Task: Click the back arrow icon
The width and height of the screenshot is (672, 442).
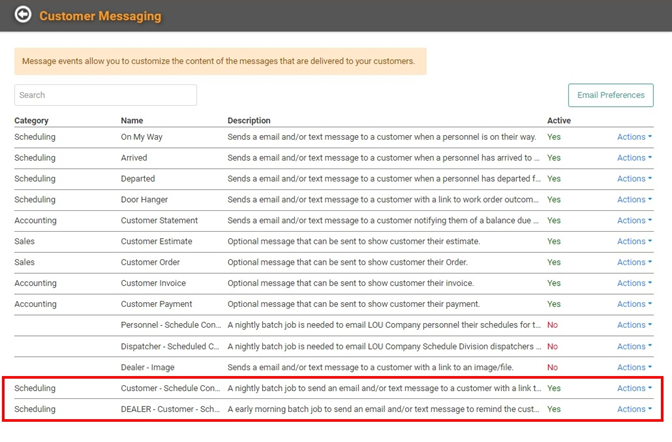Action: point(23,15)
